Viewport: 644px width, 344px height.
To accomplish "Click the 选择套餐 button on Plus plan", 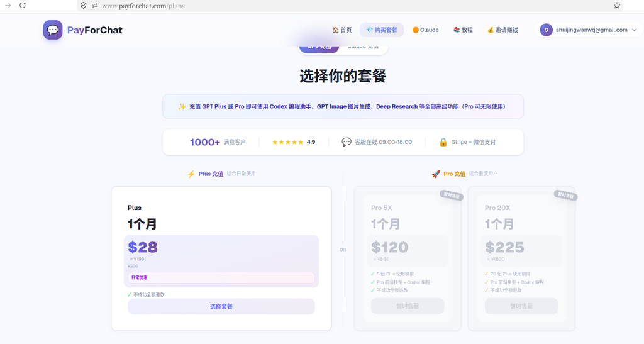I will (221, 307).
